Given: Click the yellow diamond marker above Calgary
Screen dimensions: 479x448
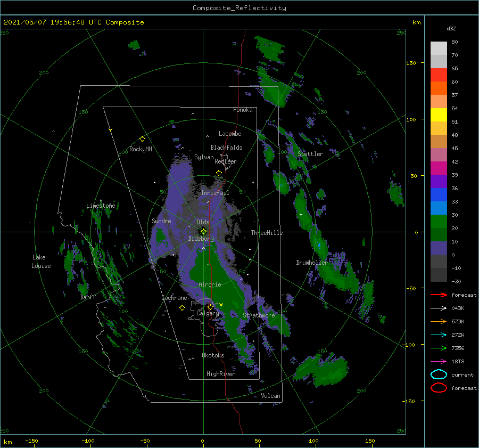Looking at the screenshot, I should coord(210,307).
